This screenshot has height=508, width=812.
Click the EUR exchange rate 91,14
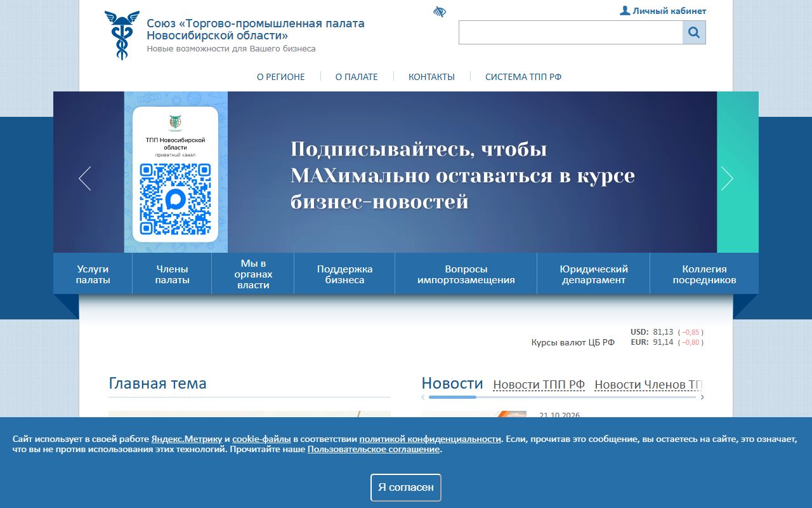click(663, 342)
